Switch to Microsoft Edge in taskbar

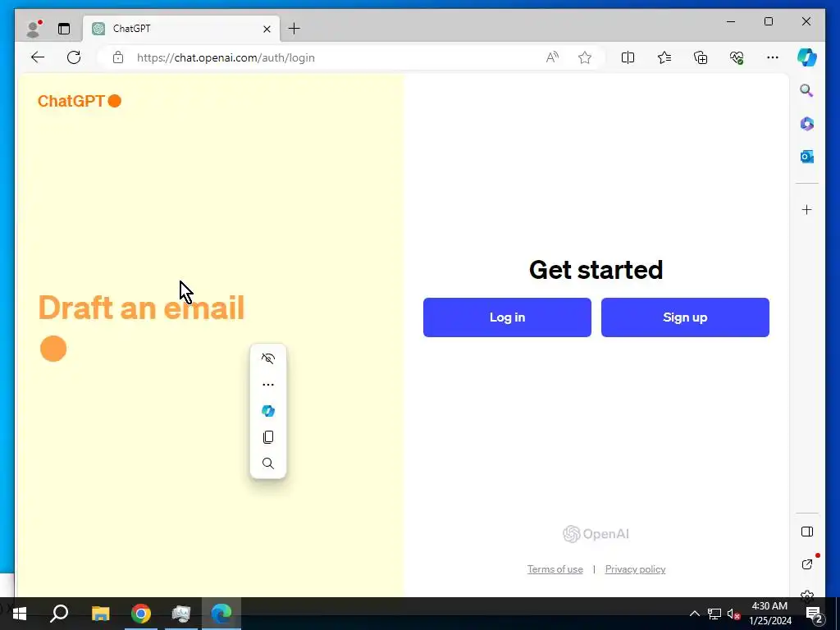click(x=221, y=614)
